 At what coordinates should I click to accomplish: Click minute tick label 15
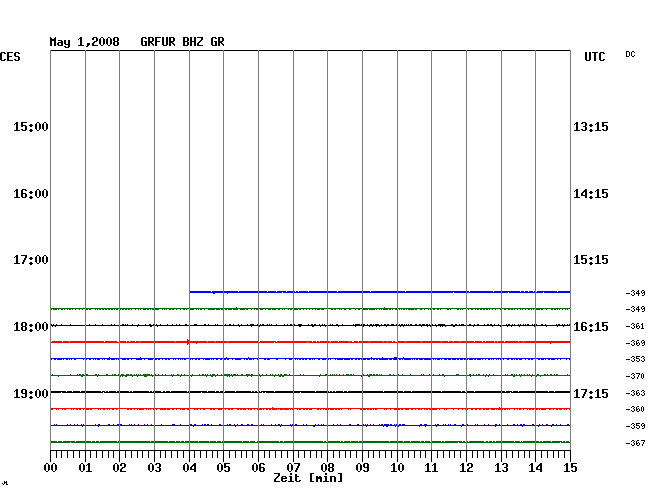click(570, 468)
